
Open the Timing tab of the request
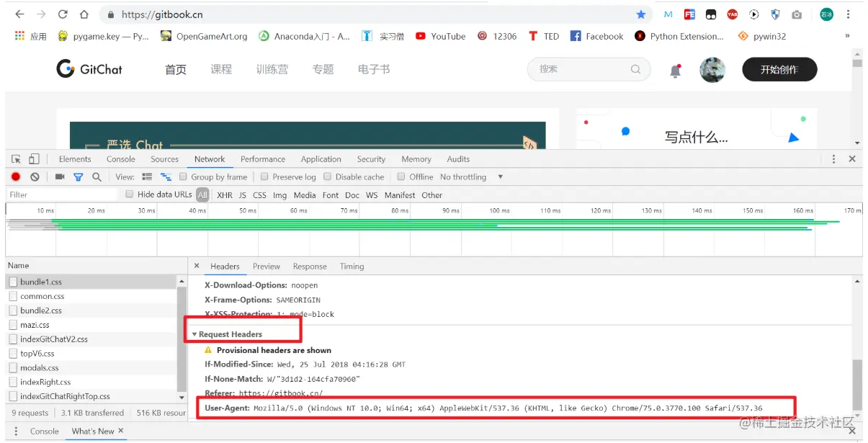point(352,267)
